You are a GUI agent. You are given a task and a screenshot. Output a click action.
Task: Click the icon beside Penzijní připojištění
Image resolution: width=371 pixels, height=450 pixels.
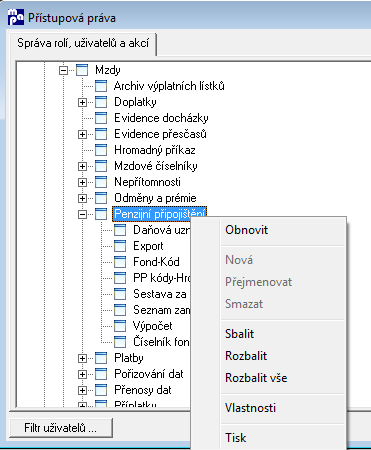101,214
